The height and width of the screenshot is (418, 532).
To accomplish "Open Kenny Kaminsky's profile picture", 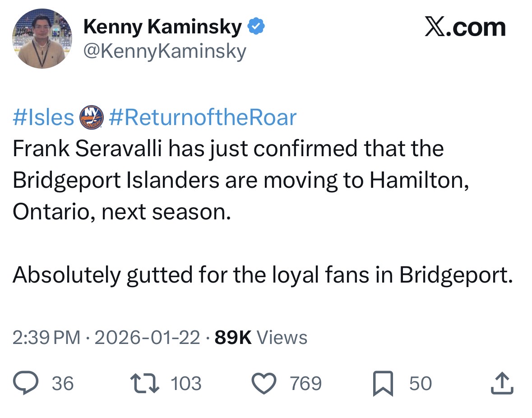I will [42, 39].
